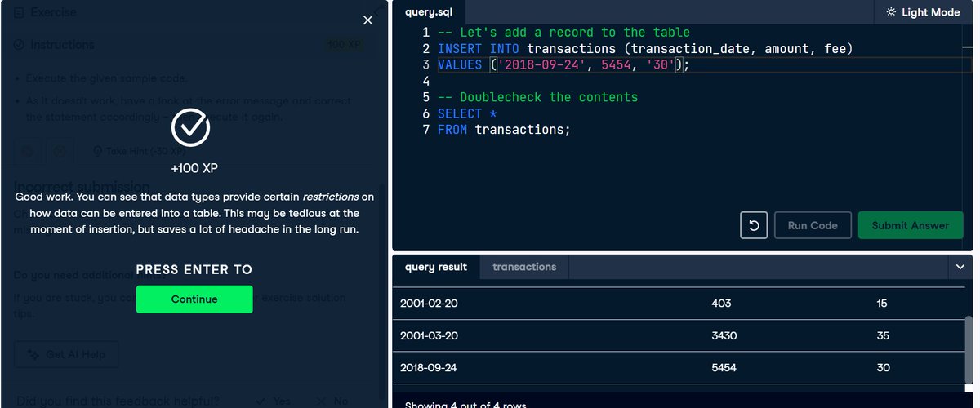The width and height of the screenshot is (980, 408).
Task: Click fee cell 35
Action: click(883, 335)
